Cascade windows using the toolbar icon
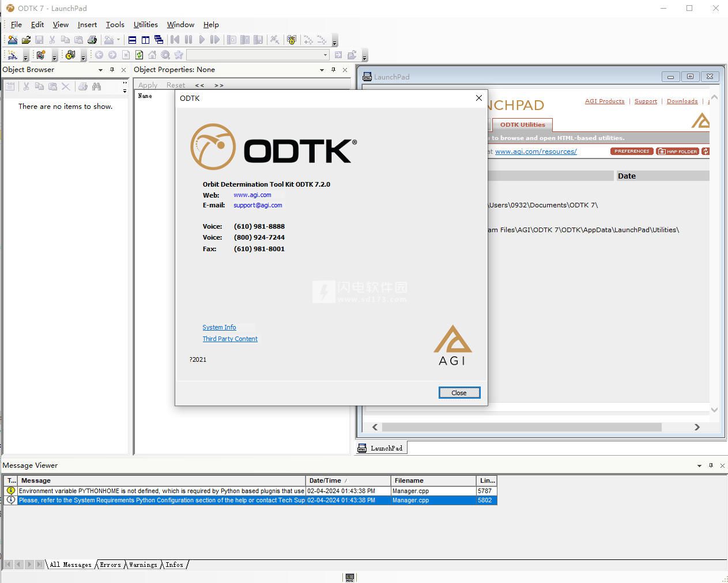Image resolution: width=728 pixels, height=583 pixels. [159, 40]
